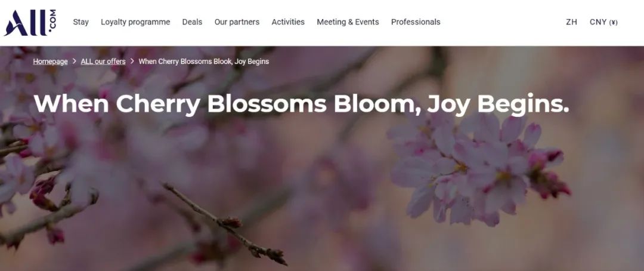Image resolution: width=644 pixels, height=271 pixels.
Task: Open Meeting & Events menu
Action: pyautogui.click(x=348, y=22)
